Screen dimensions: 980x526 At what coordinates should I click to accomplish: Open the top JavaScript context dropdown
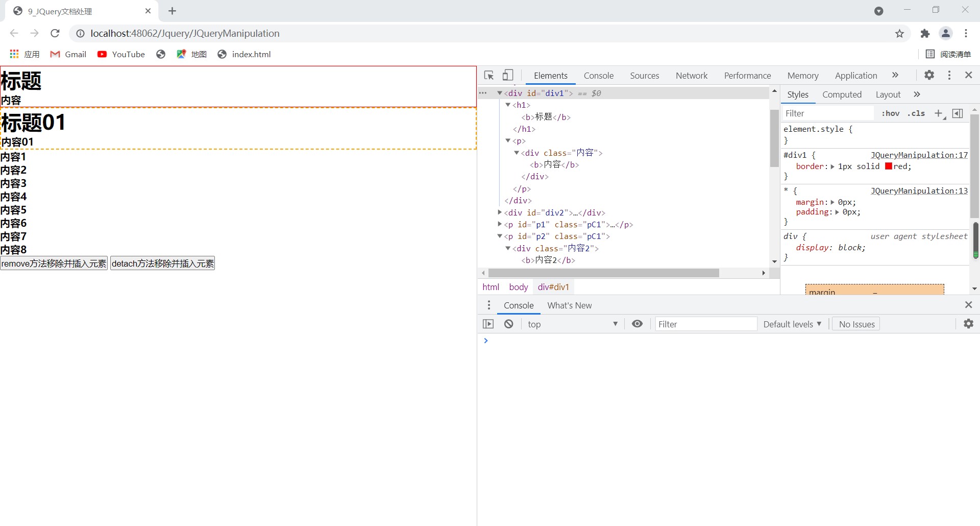[572, 324]
